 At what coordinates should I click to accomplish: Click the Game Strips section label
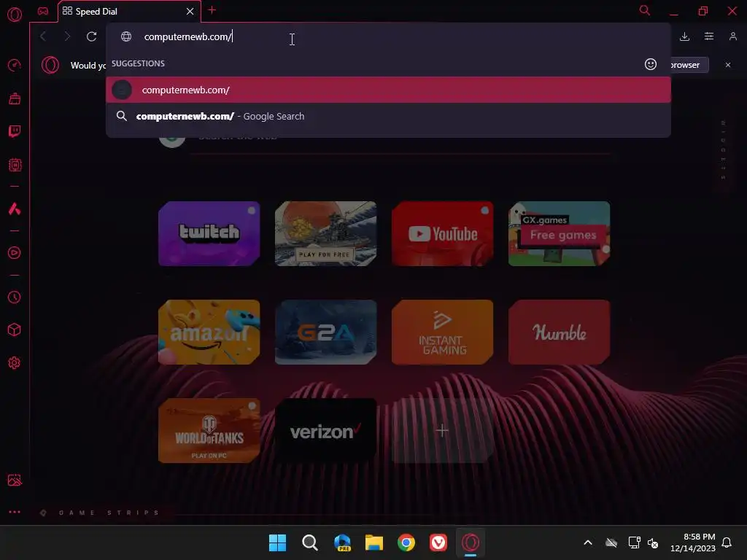109,513
